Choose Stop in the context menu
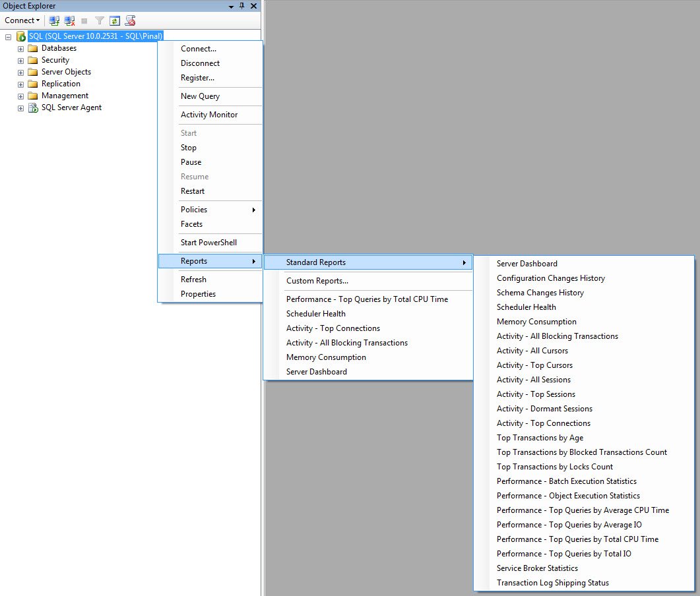This screenshot has height=596, width=700. [x=210, y=148]
